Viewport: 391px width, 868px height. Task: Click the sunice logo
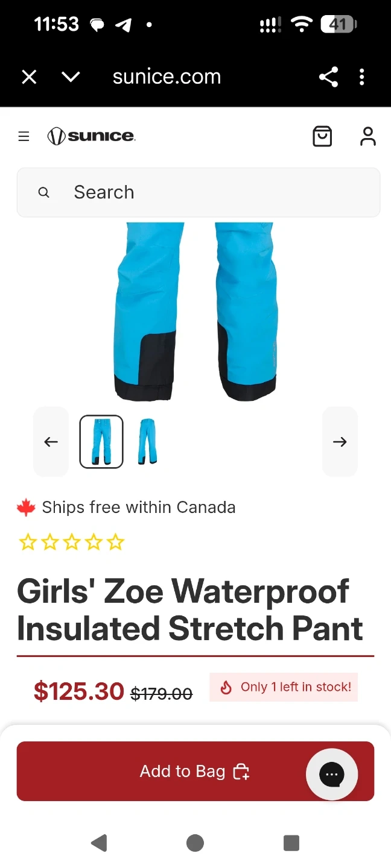(91, 136)
